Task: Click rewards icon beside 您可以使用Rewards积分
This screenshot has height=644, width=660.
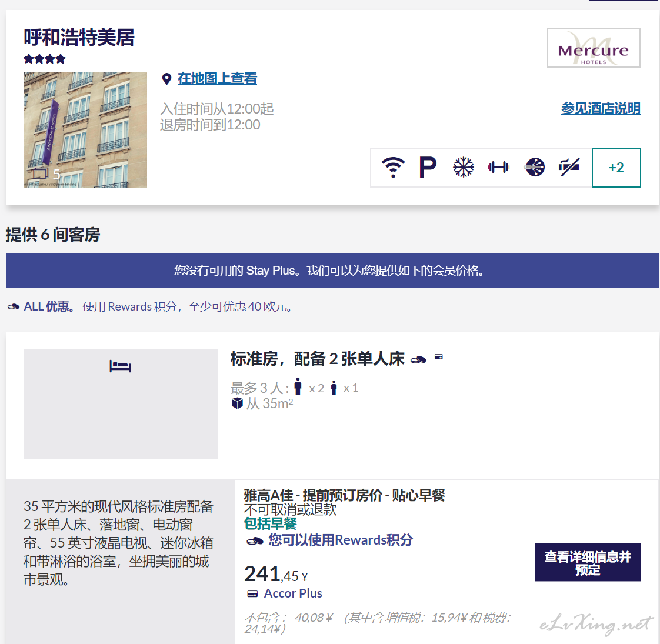Action: click(255, 541)
